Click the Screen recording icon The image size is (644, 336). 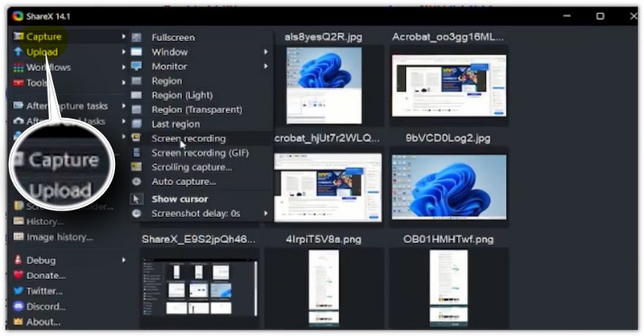(x=136, y=137)
